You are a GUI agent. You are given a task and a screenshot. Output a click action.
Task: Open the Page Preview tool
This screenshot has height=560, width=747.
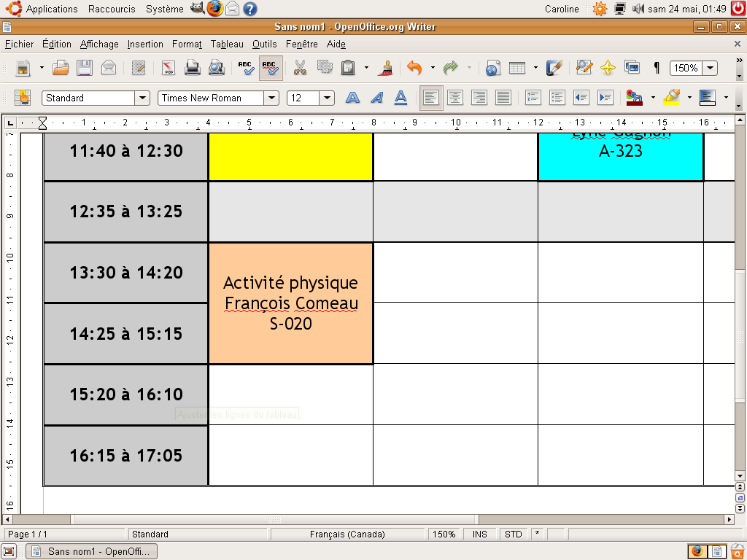tap(217, 69)
